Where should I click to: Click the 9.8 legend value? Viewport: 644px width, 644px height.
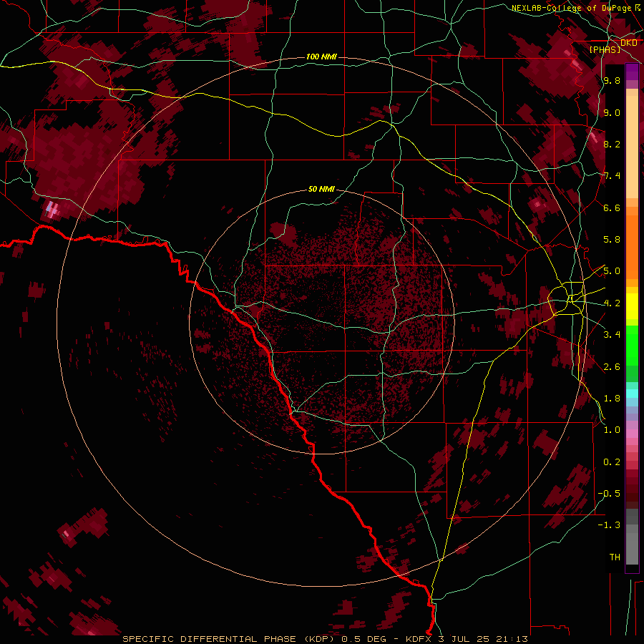tap(612, 80)
